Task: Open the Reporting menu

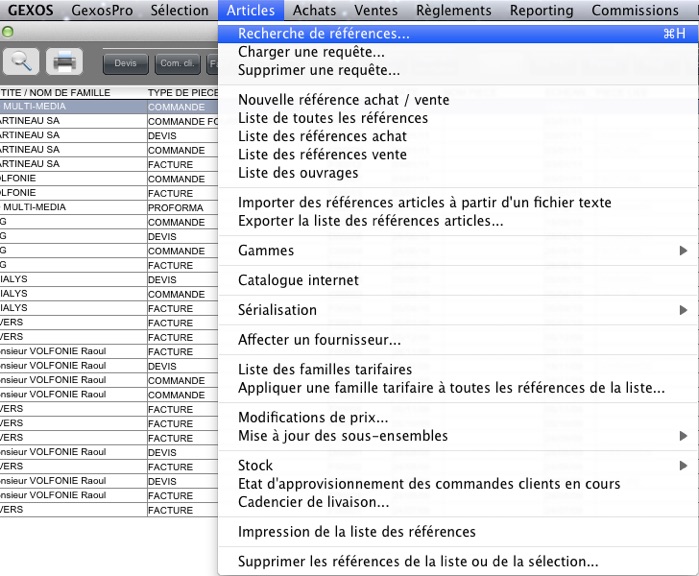Action: (542, 10)
